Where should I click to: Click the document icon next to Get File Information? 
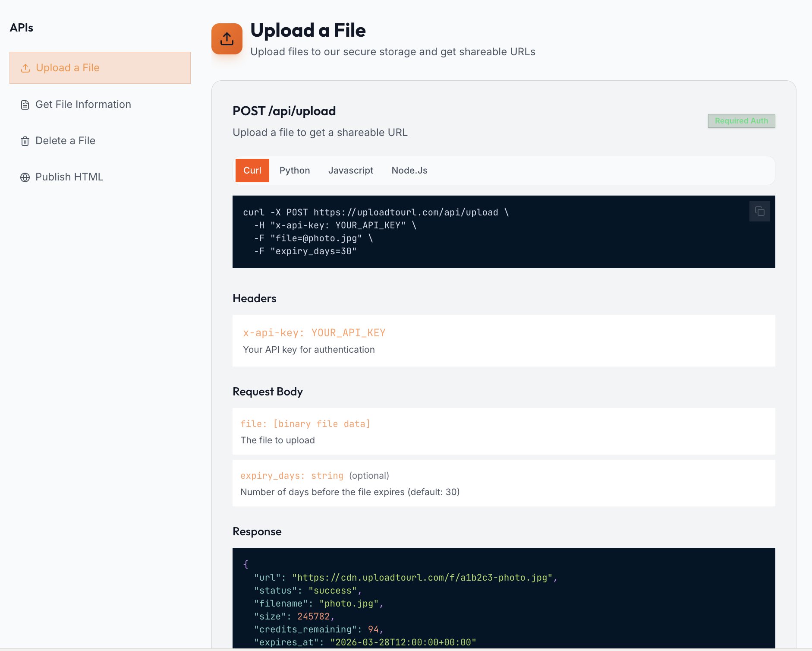tap(25, 105)
